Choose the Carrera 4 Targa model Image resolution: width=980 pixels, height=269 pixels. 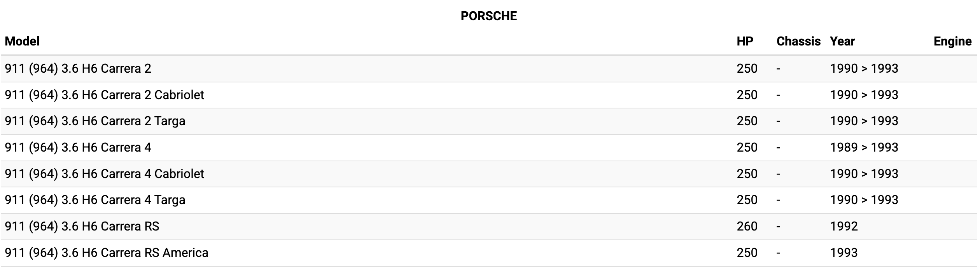tap(95, 200)
